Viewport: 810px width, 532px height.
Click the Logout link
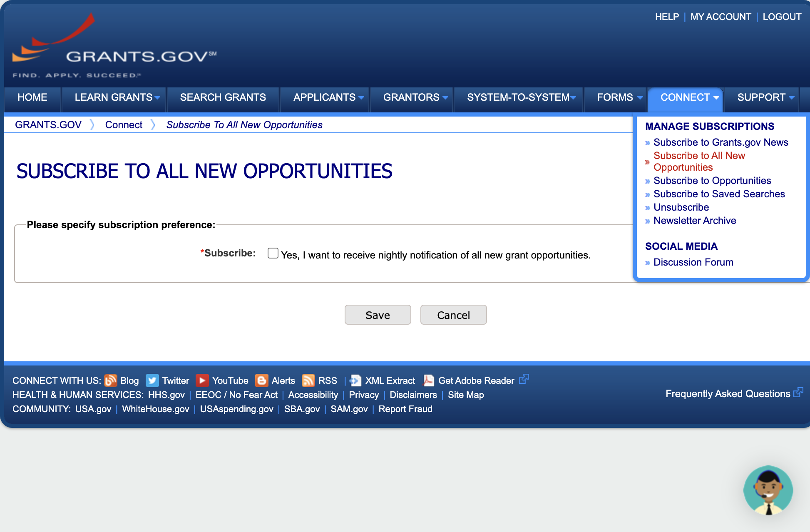[x=782, y=17]
